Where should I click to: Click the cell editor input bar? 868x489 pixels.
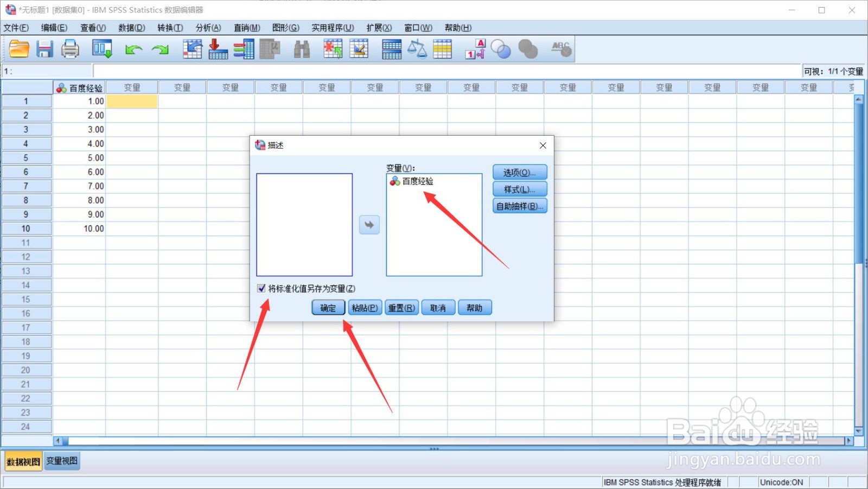(x=447, y=71)
